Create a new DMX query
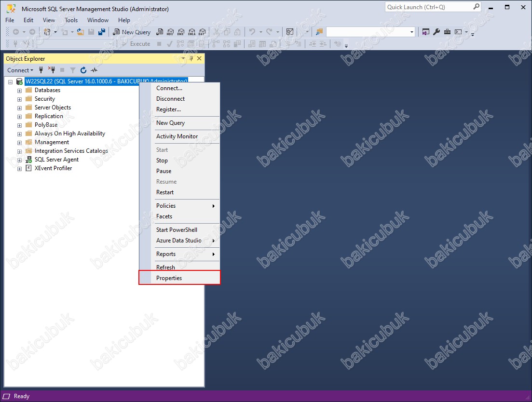532x402 pixels. click(181, 32)
